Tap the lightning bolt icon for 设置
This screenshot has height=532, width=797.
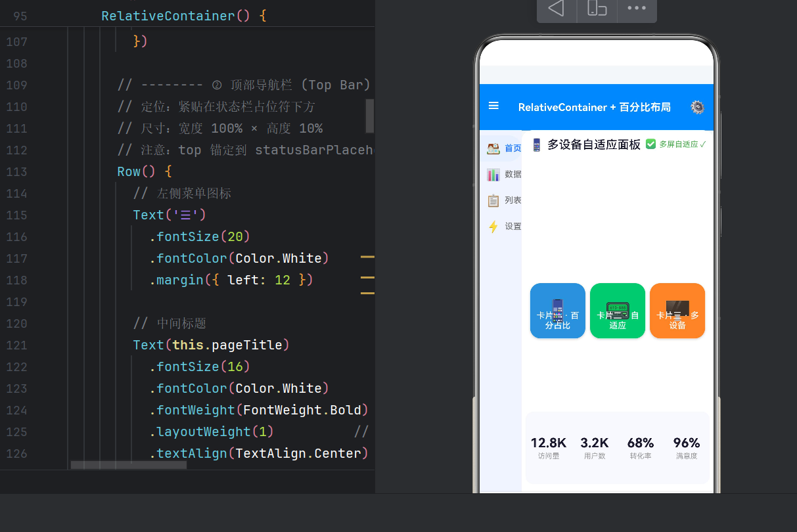coord(493,227)
